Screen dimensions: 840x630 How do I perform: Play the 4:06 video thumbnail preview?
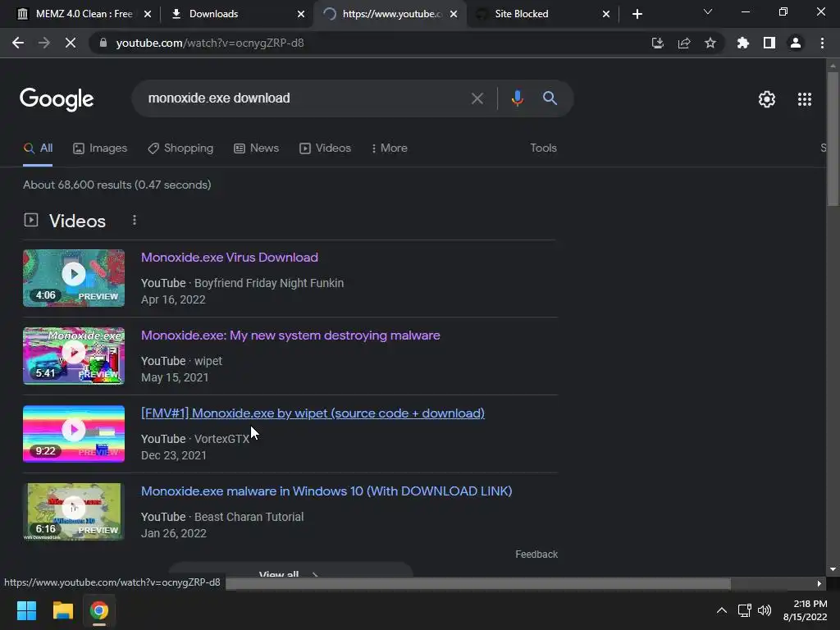coord(74,278)
